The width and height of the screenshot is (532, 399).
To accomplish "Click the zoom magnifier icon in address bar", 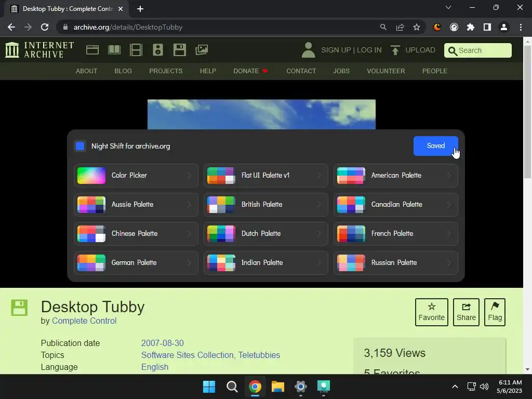I will point(383,27).
